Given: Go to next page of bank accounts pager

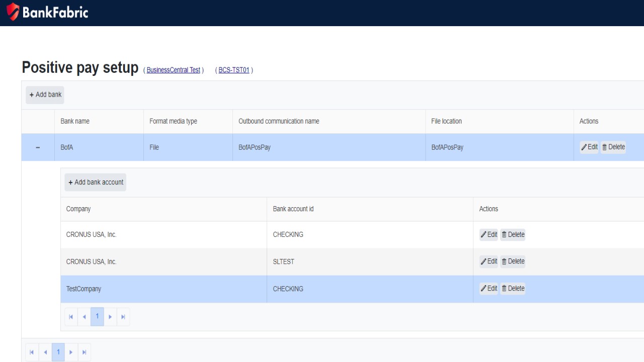Looking at the screenshot, I should (x=110, y=317).
